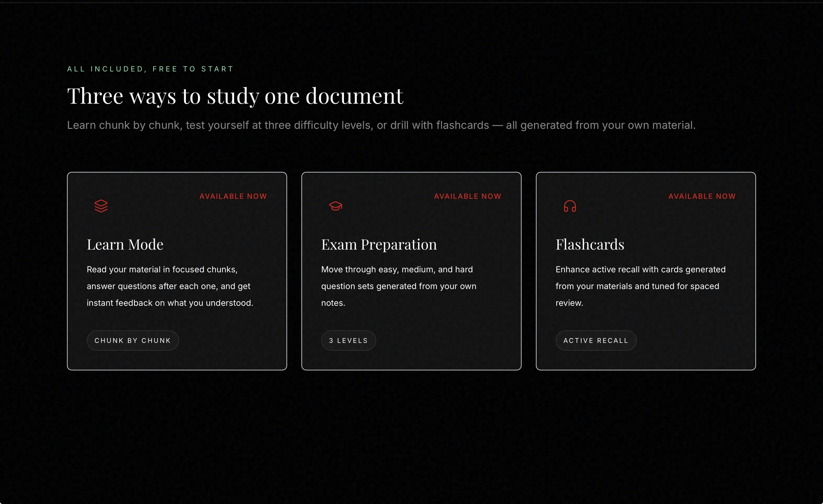Image resolution: width=823 pixels, height=504 pixels.
Task: Select the 3 LEVELS pill on Exam Preparation
Action: pos(348,340)
